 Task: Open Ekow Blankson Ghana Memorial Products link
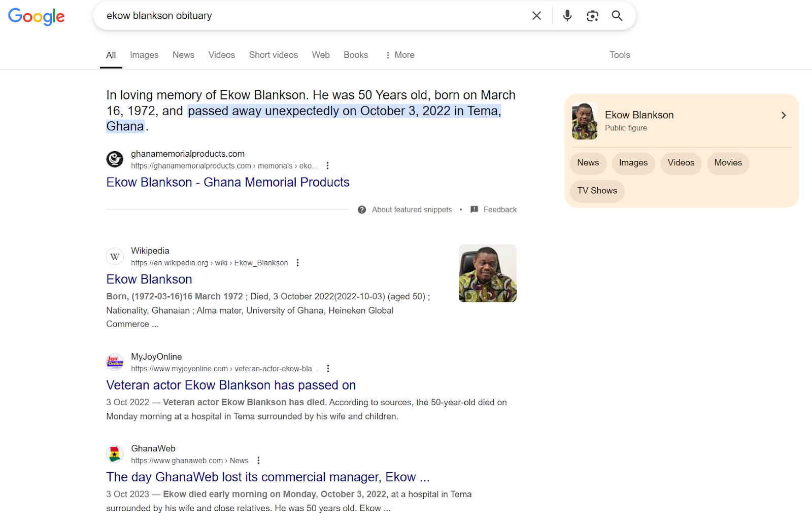pyautogui.click(x=228, y=182)
